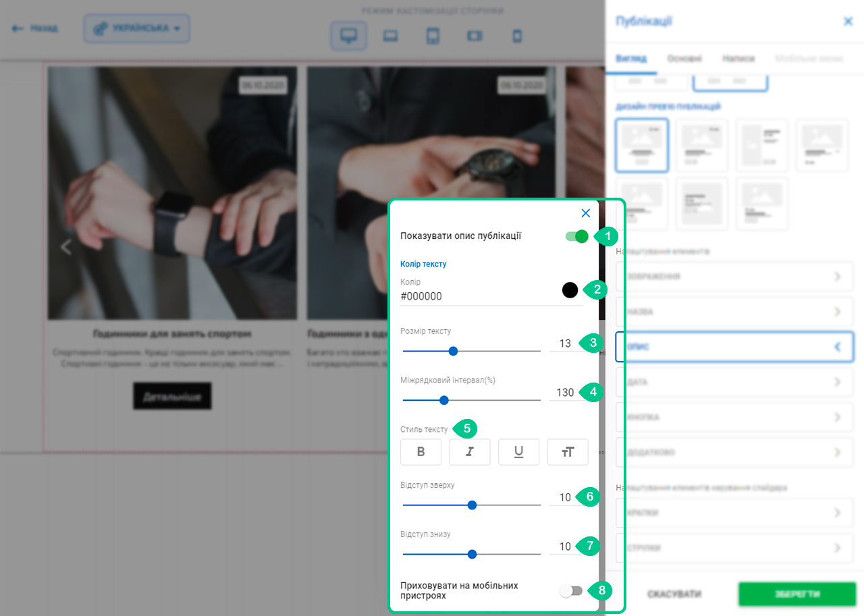The height and width of the screenshot is (616, 864).
Task: Expand the Стрілки settings row
Action: [734, 548]
